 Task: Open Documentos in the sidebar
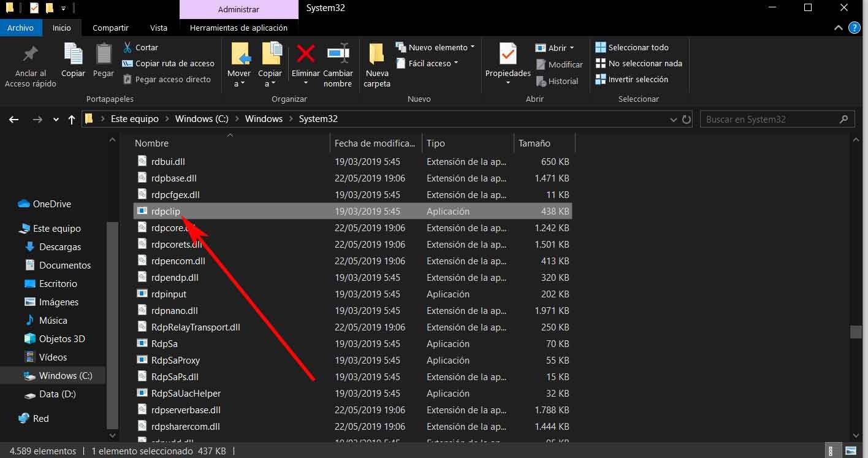point(58,265)
